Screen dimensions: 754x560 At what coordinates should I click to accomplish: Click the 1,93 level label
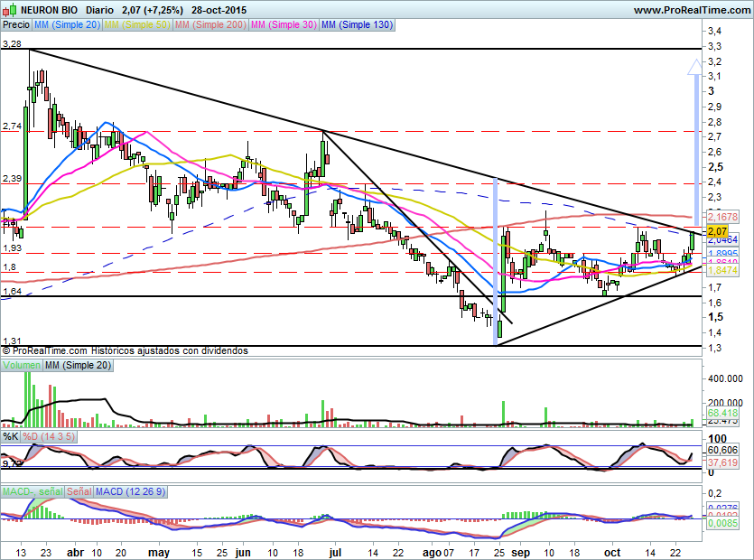pyautogui.click(x=12, y=247)
